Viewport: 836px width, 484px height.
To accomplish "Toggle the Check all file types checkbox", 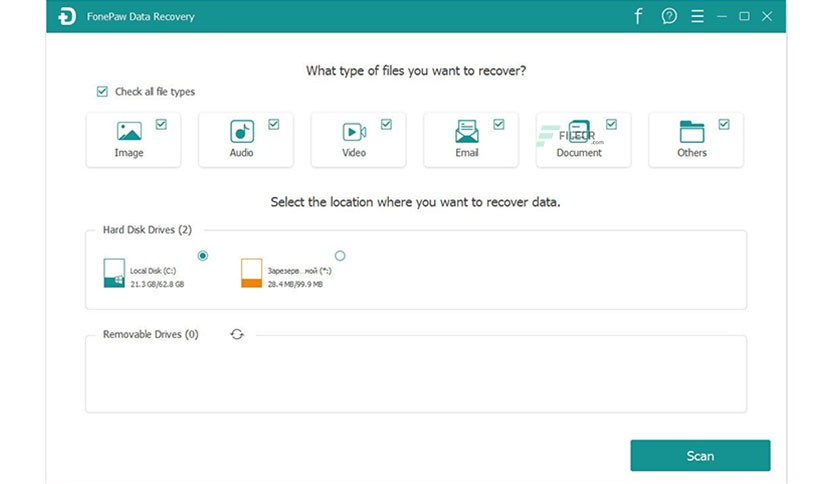I will click(x=102, y=92).
